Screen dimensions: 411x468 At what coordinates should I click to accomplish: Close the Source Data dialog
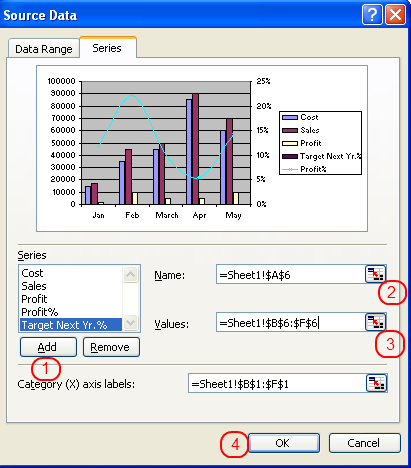coord(395,15)
